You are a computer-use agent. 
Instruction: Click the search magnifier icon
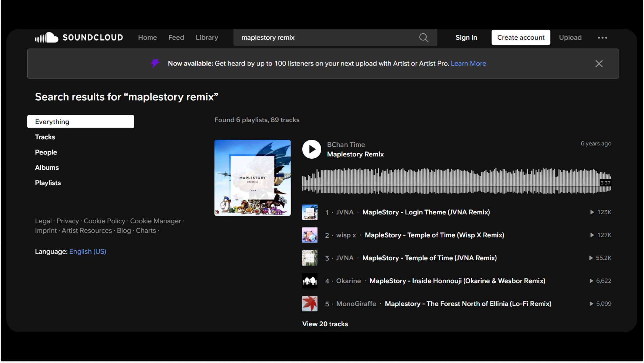point(423,37)
